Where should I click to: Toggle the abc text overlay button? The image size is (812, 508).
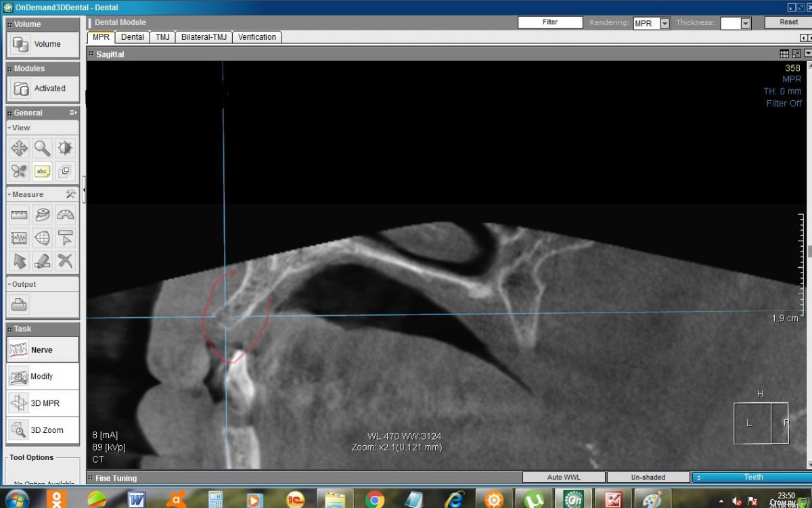click(43, 171)
